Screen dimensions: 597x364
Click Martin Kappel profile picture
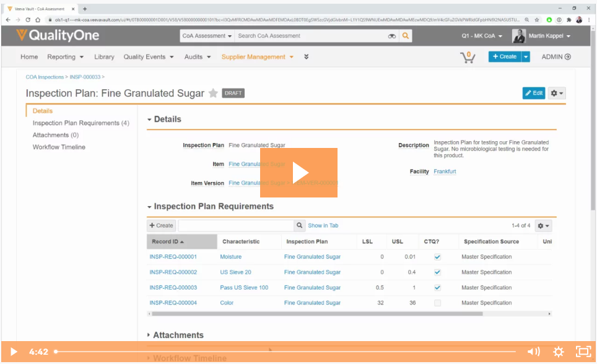tap(519, 36)
